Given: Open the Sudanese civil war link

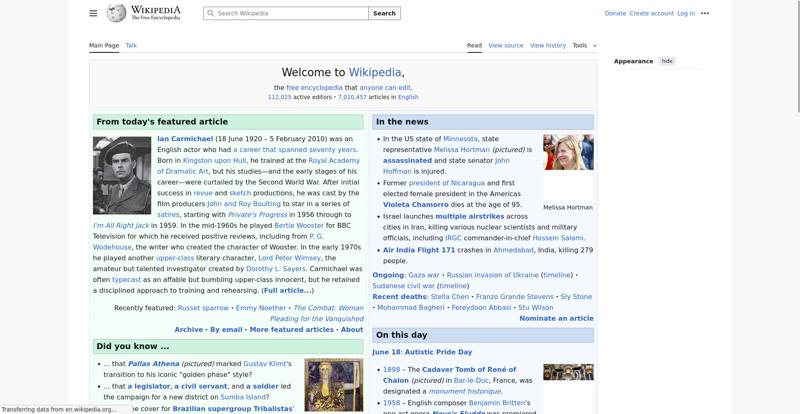Looking at the screenshot, I should click(x=404, y=286).
